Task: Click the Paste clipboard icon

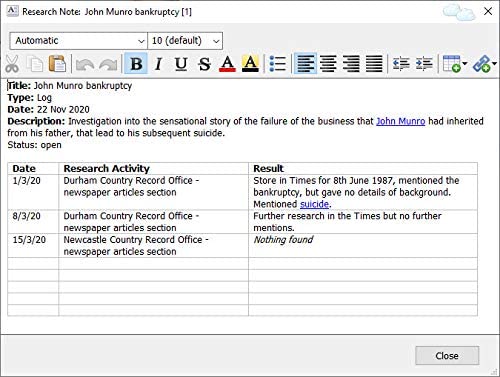Action: 57,64
